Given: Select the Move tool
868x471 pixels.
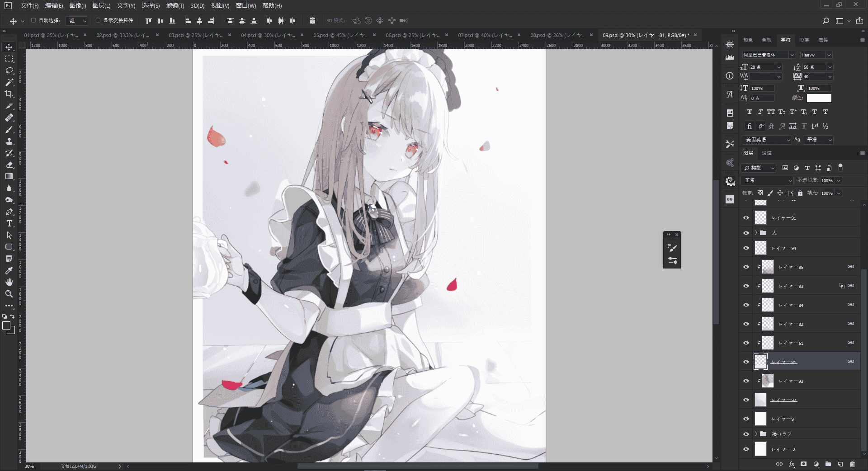Looking at the screenshot, I should [9, 47].
